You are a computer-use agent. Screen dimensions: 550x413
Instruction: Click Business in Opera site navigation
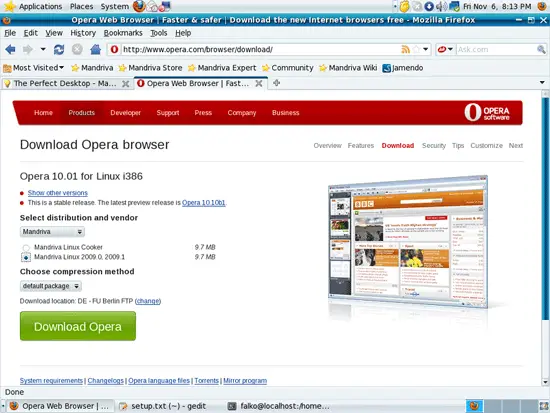pyautogui.click(x=286, y=113)
